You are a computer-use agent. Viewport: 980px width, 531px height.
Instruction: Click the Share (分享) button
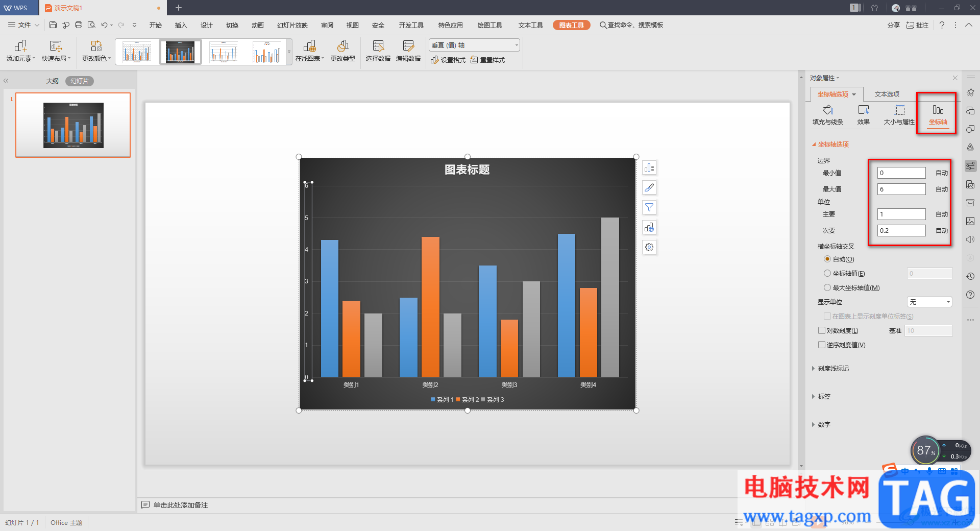coord(893,25)
